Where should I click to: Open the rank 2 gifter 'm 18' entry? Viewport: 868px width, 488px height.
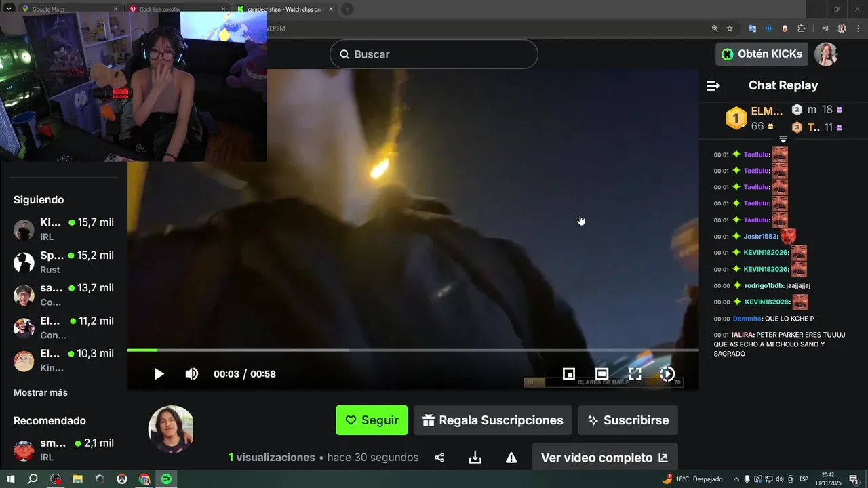click(817, 110)
